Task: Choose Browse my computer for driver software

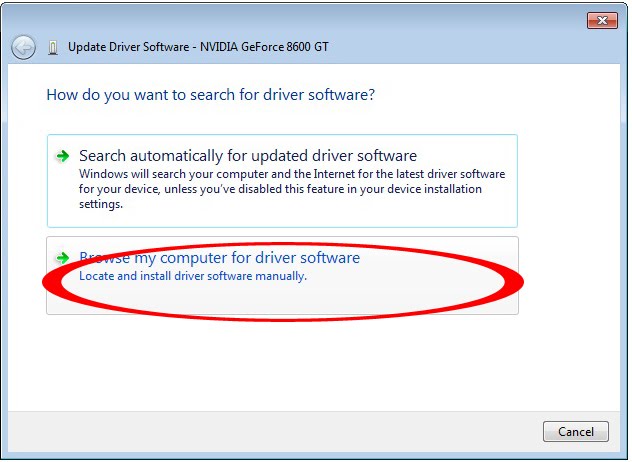Action: (x=282, y=275)
